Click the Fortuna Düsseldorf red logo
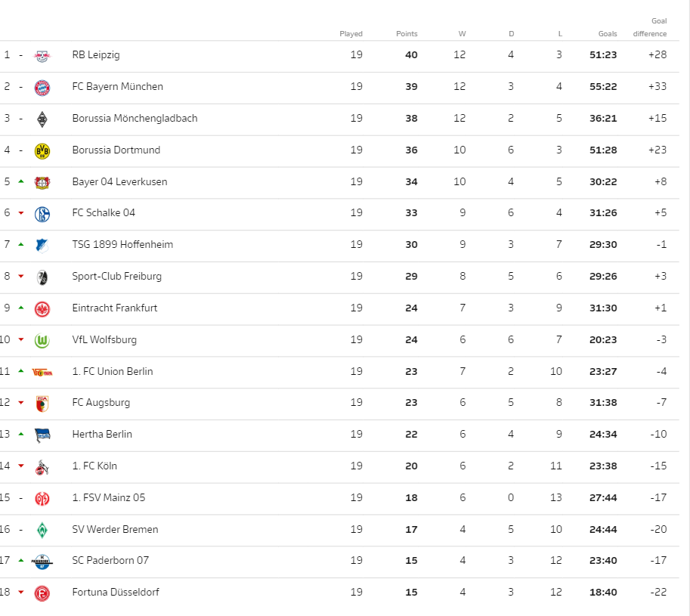 click(42, 593)
